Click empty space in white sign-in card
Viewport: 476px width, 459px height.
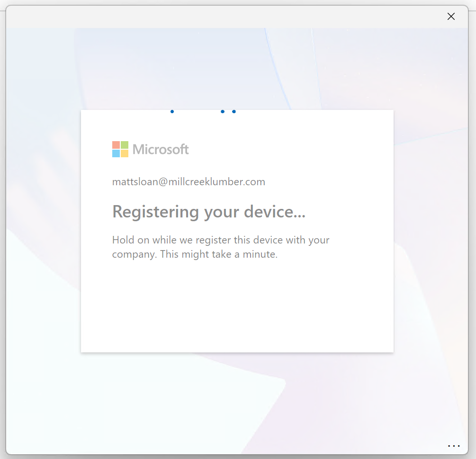click(x=237, y=308)
